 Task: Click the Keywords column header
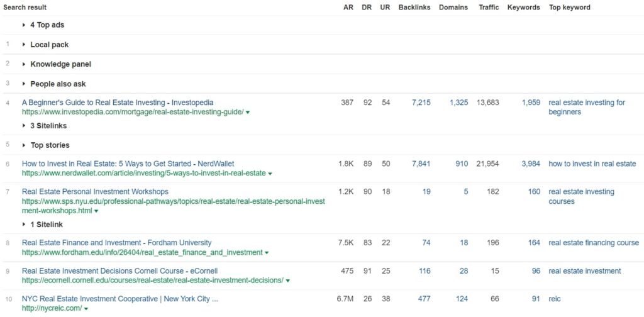click(x=524, y=8)
